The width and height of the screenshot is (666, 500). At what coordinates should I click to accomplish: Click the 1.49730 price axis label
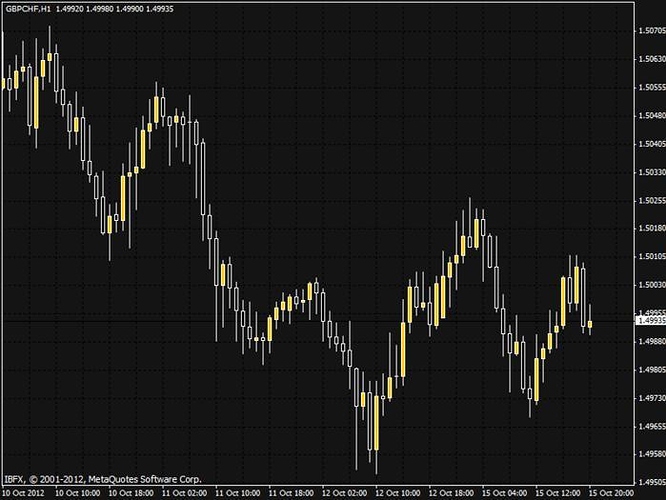pyautogui.click(x=652, y=398)
